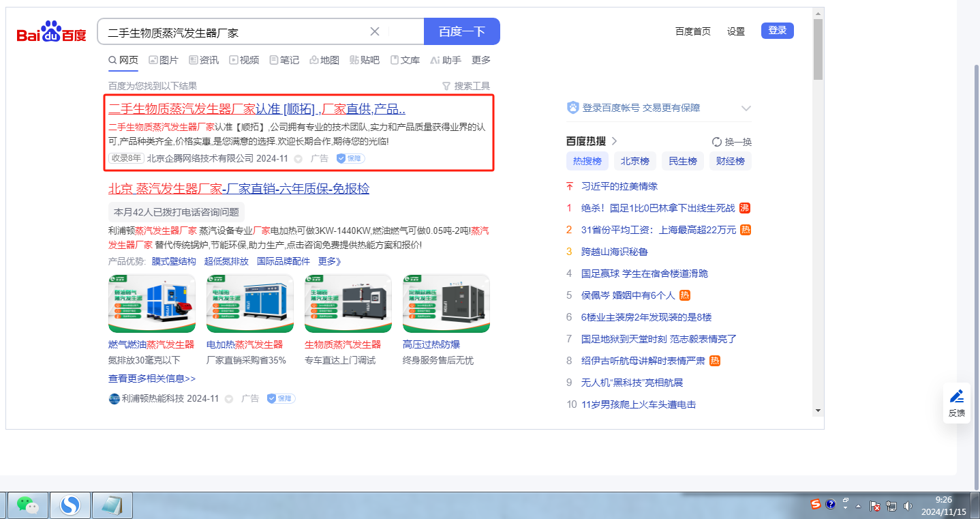Click the 热 badge beside 绍伊古 item

tap(715, 361)
